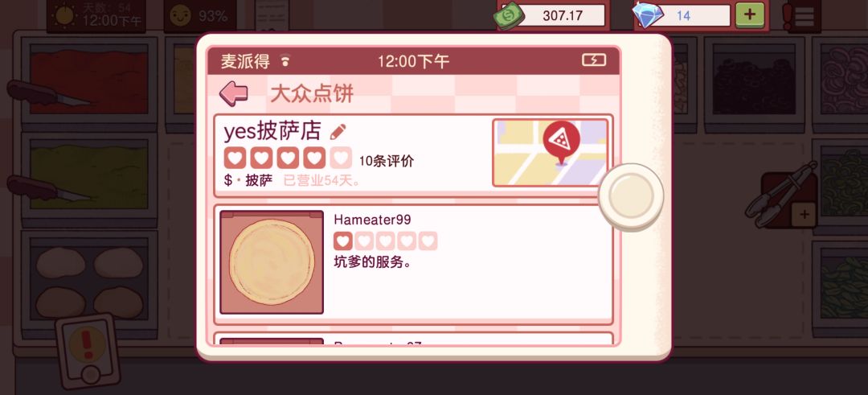Select the Hameater99 reviewer name
This screenshot has height=395, width=868.
coord(372,220)
